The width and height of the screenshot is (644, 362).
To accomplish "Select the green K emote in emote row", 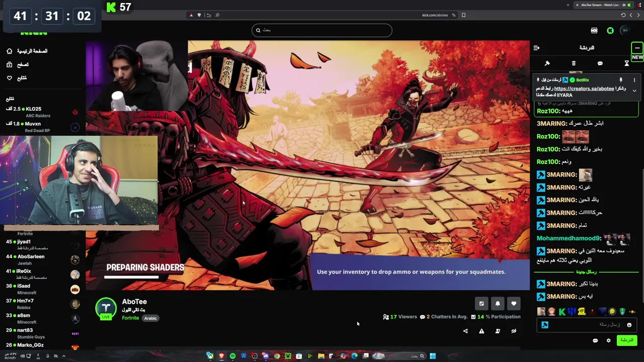I will point(562,312).
